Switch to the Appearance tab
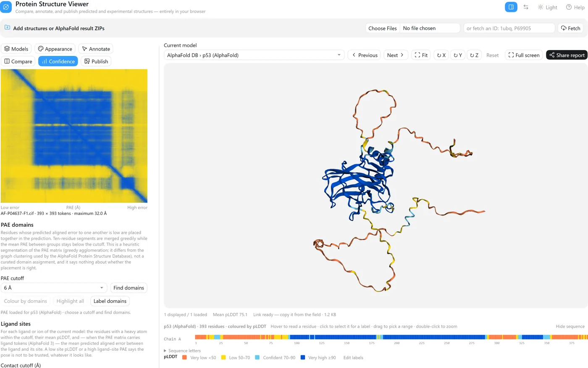The width and height of the screenshot is (588, 368). (55, 49)
